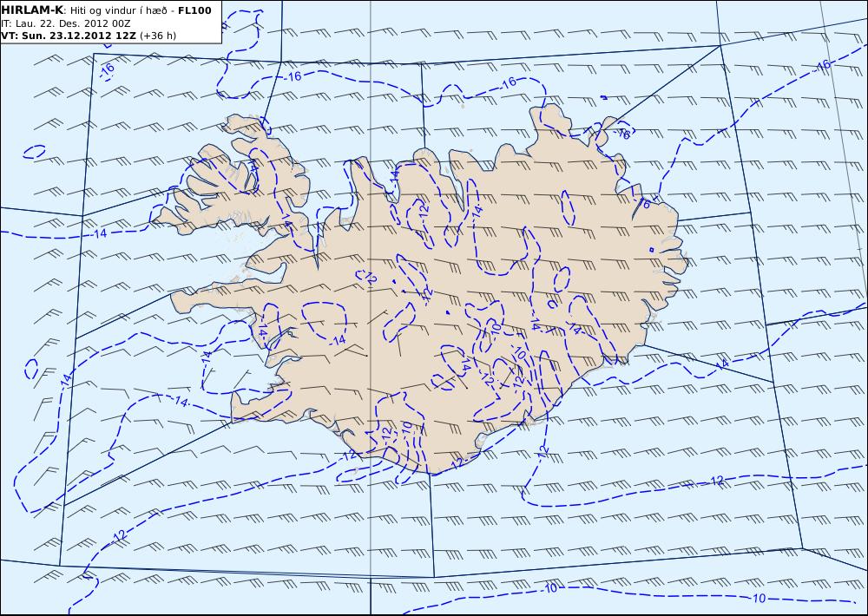This screenshot has height=616, width=868.
Task: Click the 'HIRLAM-K' model name in header
Action: point(32,10)
